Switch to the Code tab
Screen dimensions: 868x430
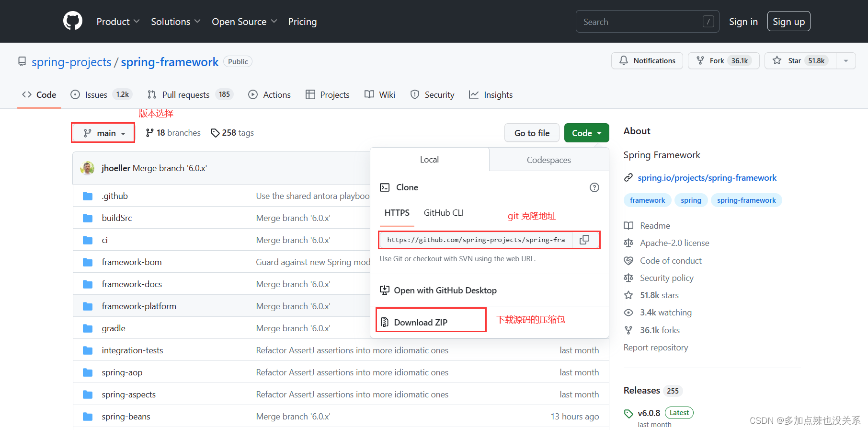pos(39,94)
